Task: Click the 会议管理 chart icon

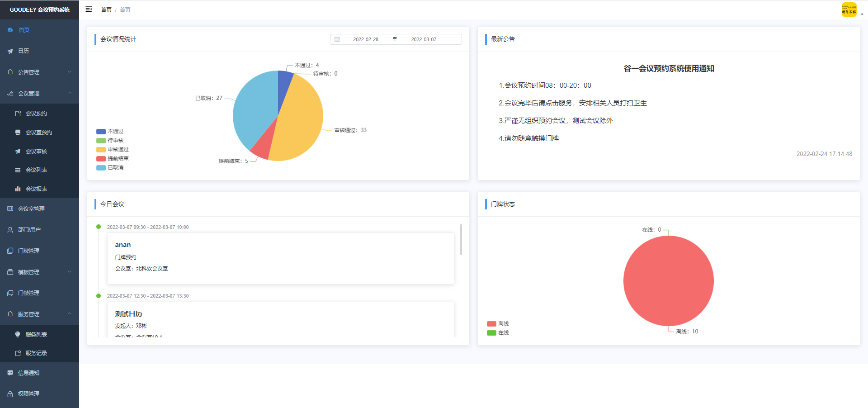Action: 10,93
